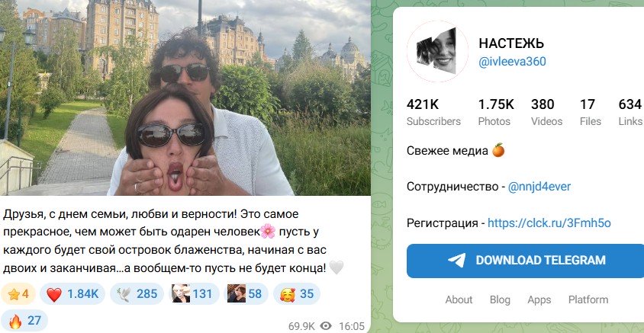
Task: Open the Apps footer link
Action: pyautogui.click(x=539, y=299)
